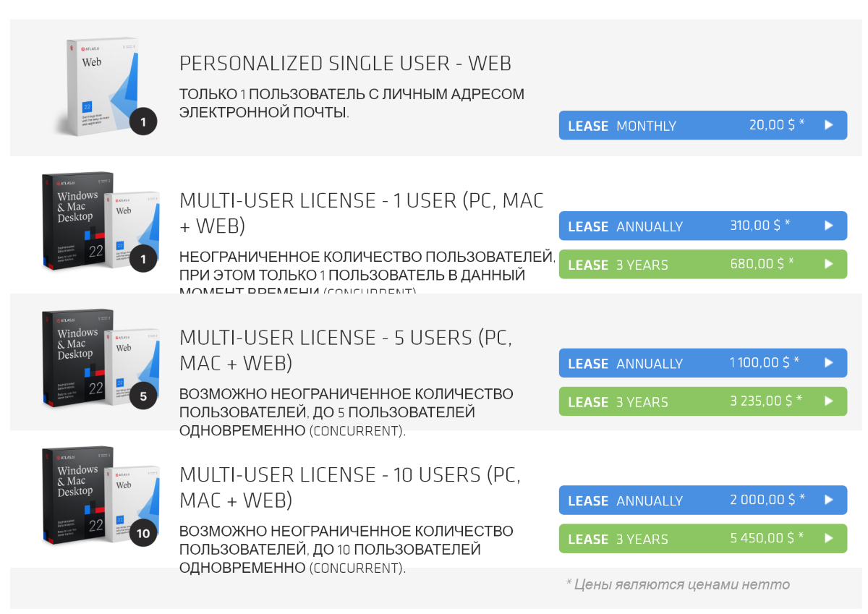Click the arrow icon on Monthly 20,00 $ lease
The width and height of the screenshot is (868, 614).
click(829, 125)
